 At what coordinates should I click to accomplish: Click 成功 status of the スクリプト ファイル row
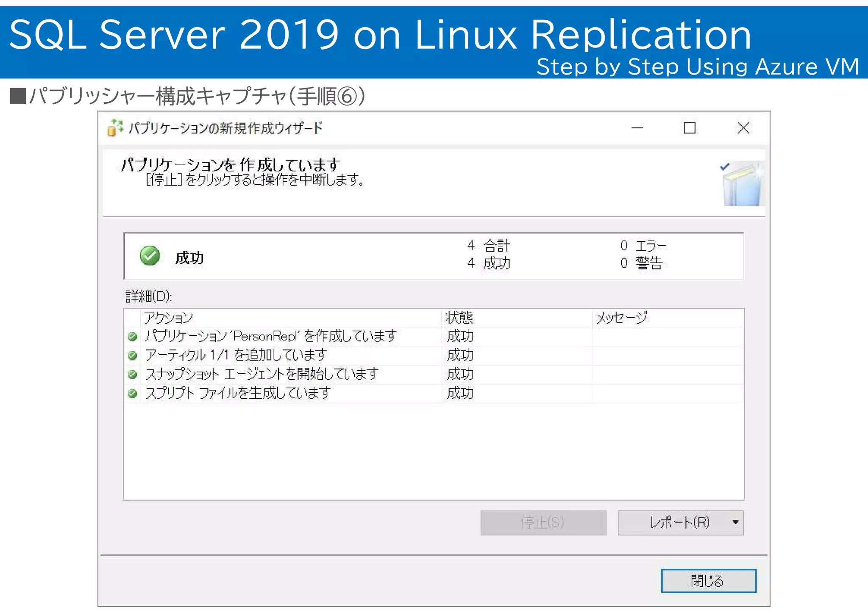tap(460, 394)
